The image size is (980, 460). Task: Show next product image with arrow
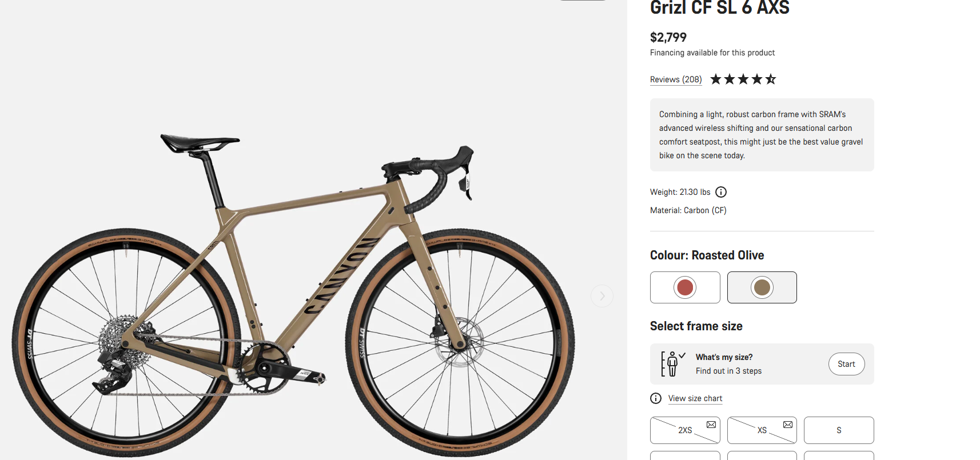[602, 296]
